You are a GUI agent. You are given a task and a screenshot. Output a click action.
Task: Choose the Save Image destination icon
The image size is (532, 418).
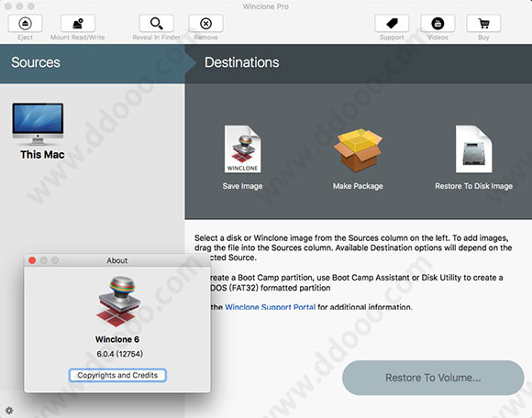coord(242,149)
